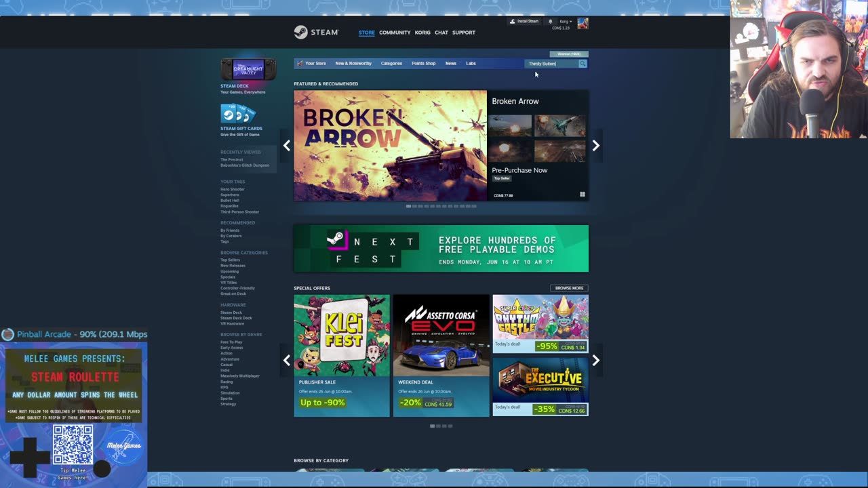Click the first featured carousel page dot
Screen dimensions: 868x488
408,206
